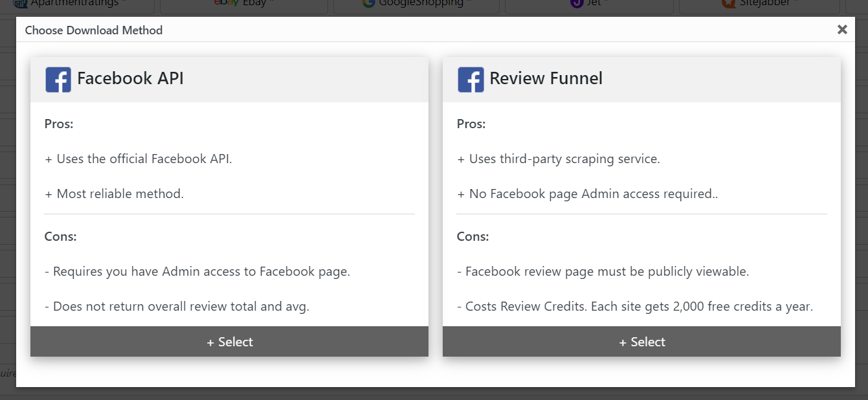
Task: Click the "Facebook API" card heading
Action: [130, 79]
